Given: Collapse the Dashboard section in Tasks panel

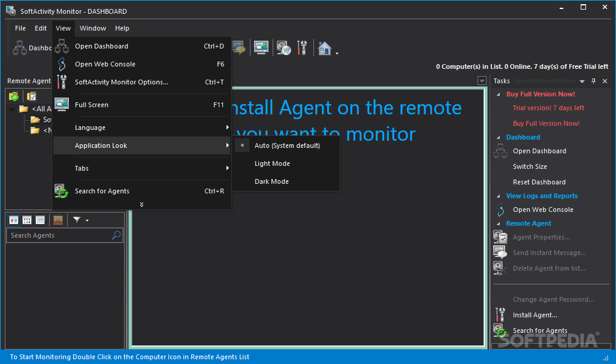Looking at the screenshot, I should pyautogui.click(x=499, y=138).
